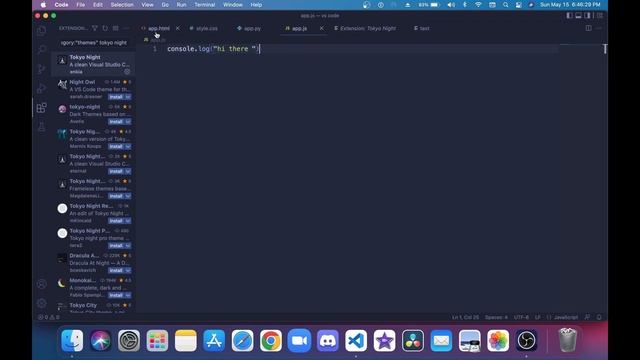Expand Install dropdown for Marnix Koops theme

coord(128,147)
